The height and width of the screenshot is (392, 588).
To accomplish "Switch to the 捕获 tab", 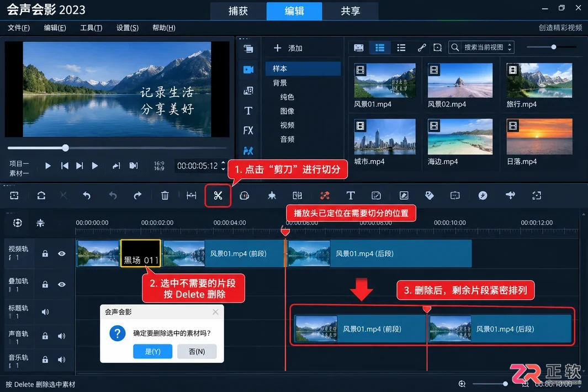I will tap(238, 11).
